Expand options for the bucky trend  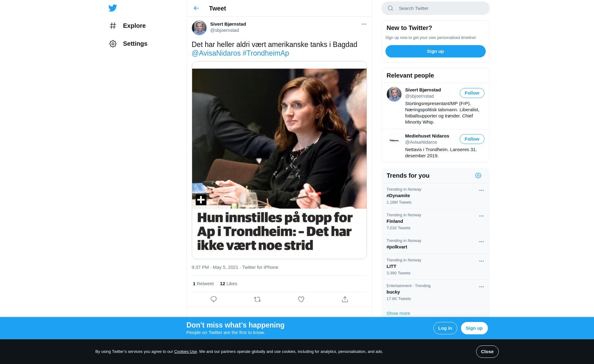[481, 287]
